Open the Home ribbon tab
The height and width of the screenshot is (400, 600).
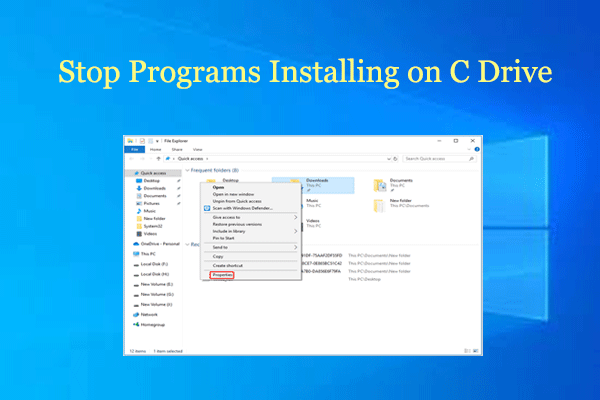coord(155,149)
